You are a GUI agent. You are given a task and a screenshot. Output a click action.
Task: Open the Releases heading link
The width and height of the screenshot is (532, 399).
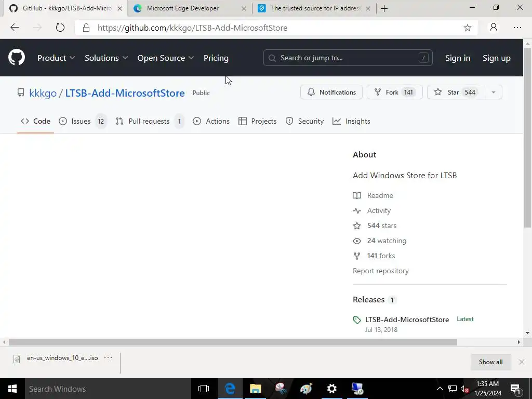368,300
